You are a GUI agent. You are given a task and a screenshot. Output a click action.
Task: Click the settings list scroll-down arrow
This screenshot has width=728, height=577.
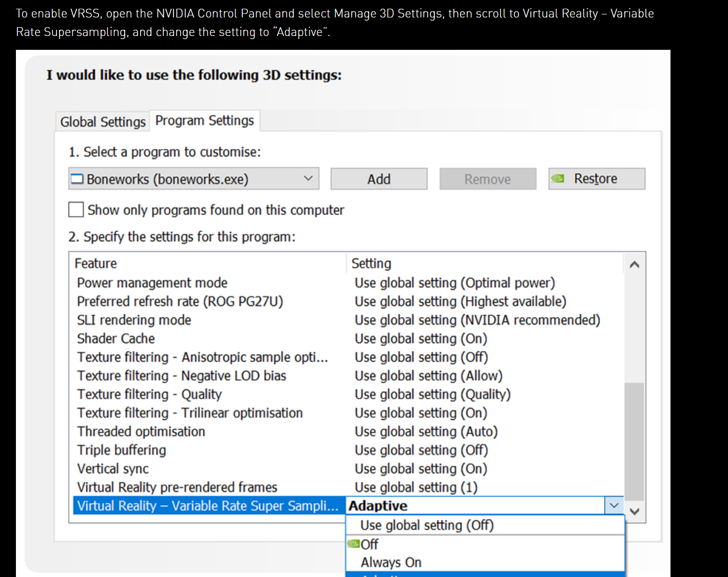tap(635, 511)
